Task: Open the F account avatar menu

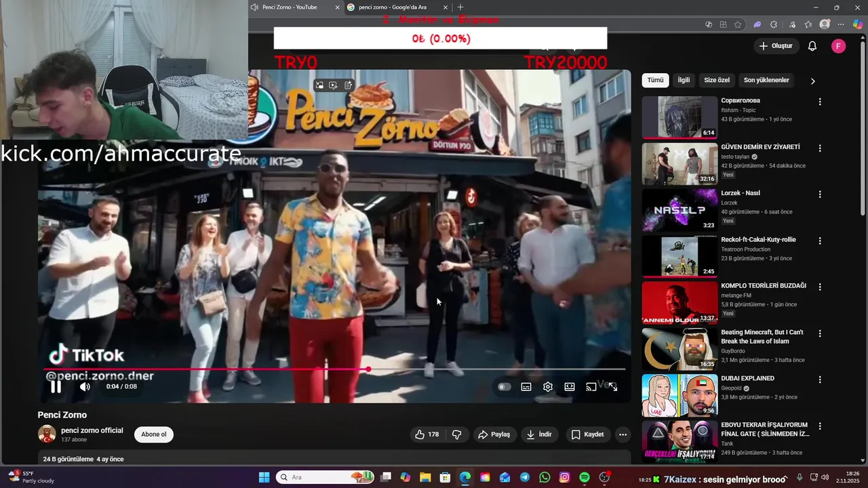Action: [839, 46]
